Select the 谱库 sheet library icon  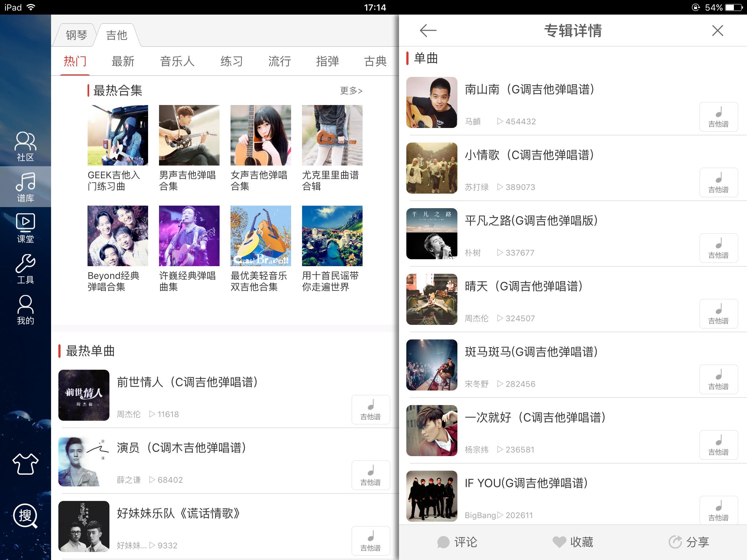pyautogui.click(x=25, y=187)
